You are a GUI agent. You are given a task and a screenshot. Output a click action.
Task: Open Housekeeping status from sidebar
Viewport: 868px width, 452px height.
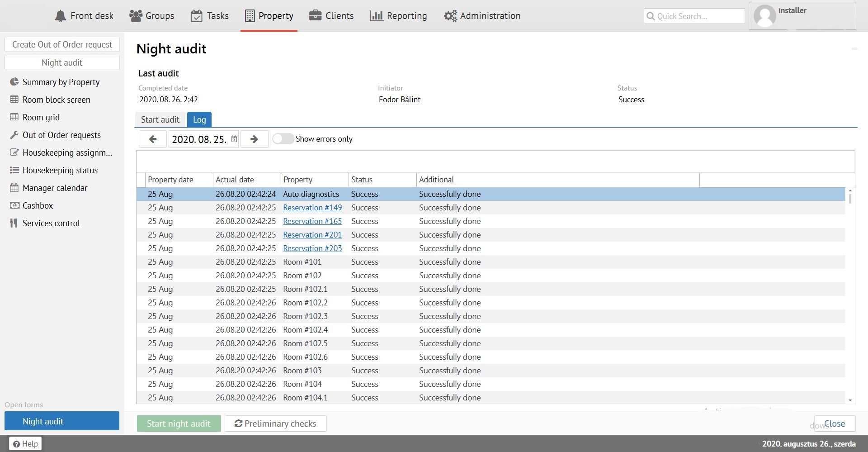60,170
